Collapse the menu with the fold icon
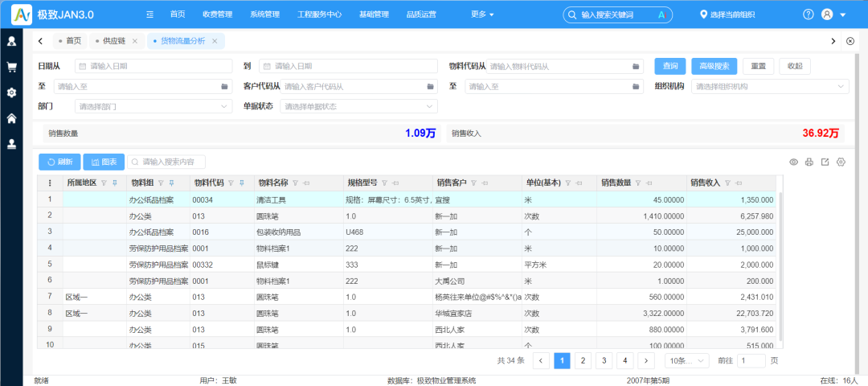 pos(149,15)
